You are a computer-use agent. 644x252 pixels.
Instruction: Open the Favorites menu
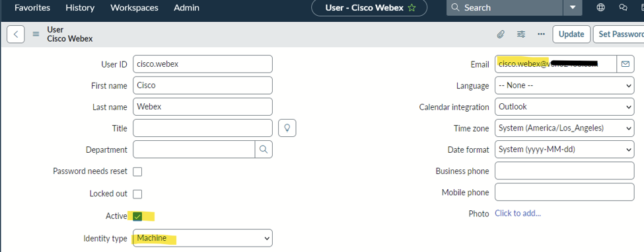pos(32,7)
